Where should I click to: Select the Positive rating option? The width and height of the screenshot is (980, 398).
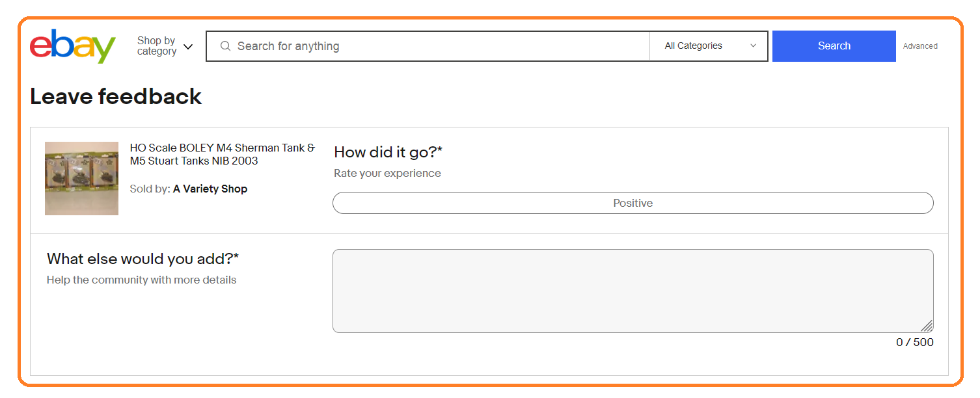(633, 203)
